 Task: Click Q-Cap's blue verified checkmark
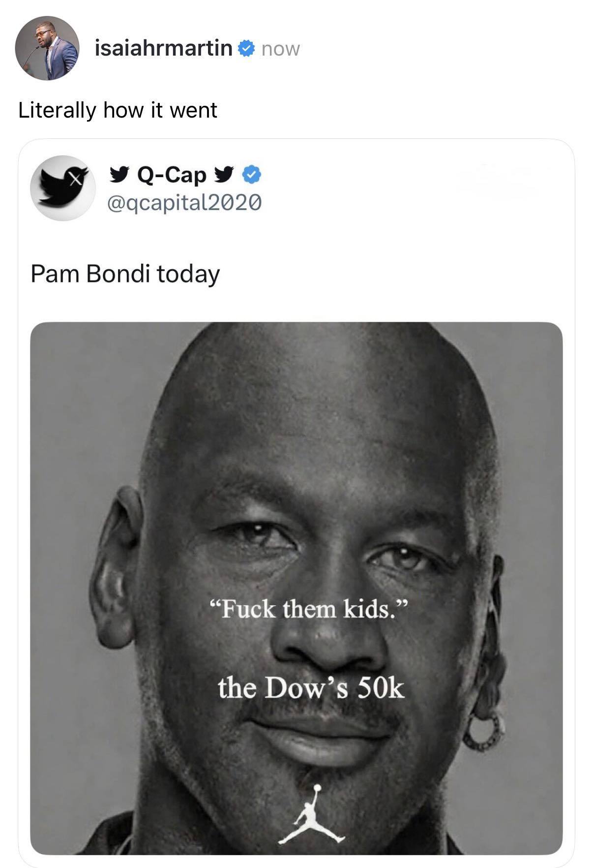[x=252, y=175]
